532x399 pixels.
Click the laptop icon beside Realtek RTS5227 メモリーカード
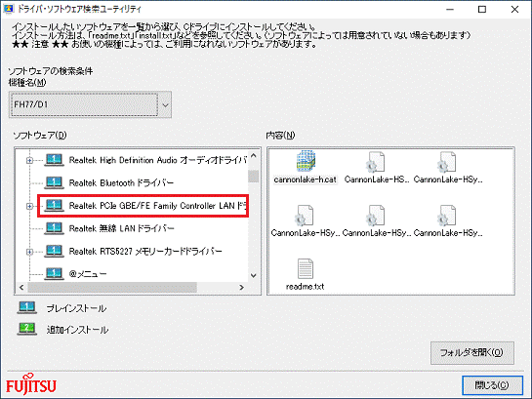coord(54,251)
